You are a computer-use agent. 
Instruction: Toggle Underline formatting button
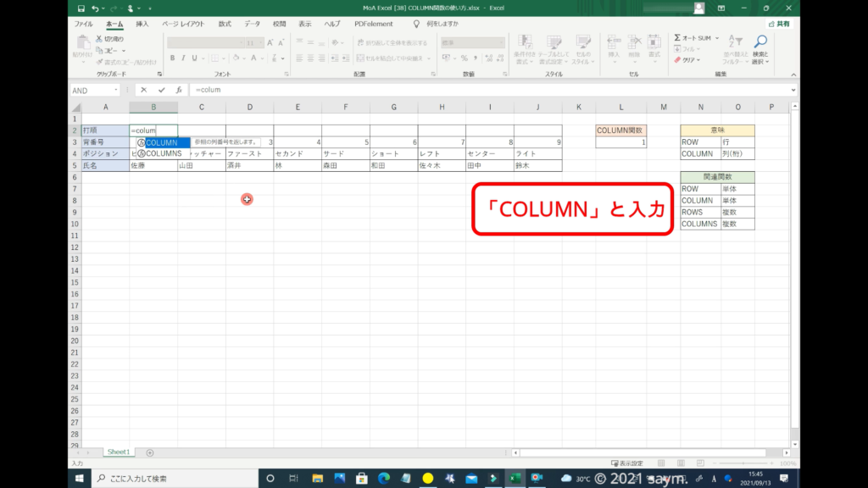coord(195,58)
